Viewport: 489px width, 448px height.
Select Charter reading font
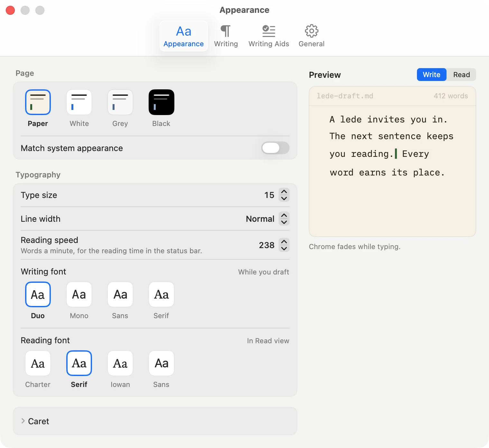coord(38,363)
